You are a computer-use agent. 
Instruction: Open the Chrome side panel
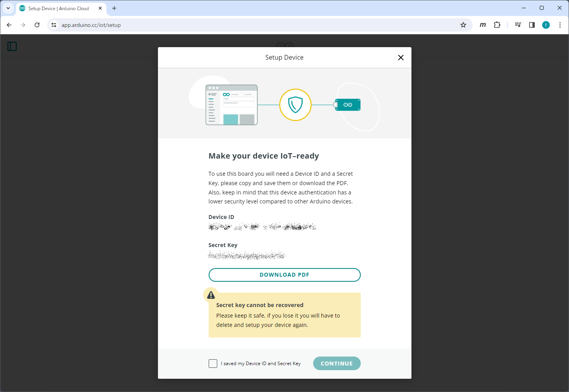[532, 25]
